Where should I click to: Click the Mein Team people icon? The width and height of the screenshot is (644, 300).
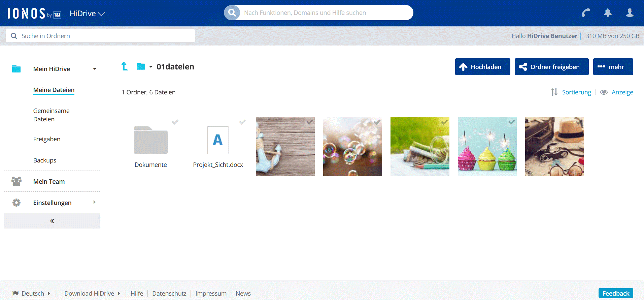(x=16, y=181)
